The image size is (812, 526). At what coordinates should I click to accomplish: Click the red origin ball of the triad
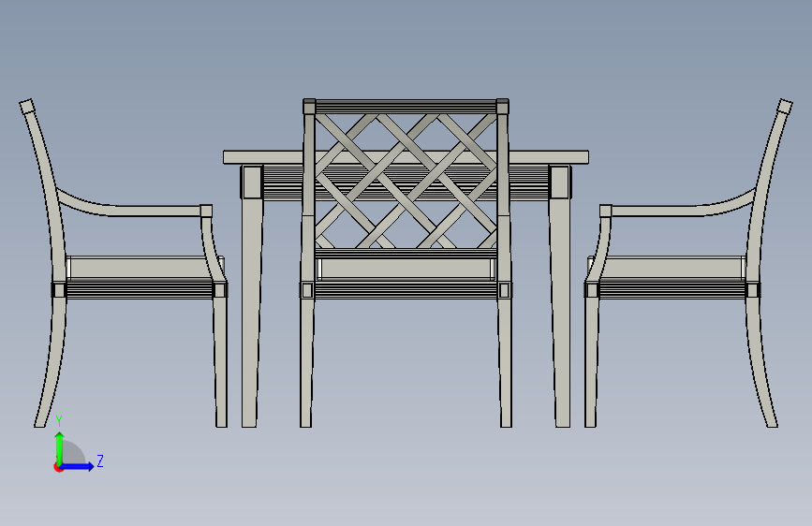(58, 467)
